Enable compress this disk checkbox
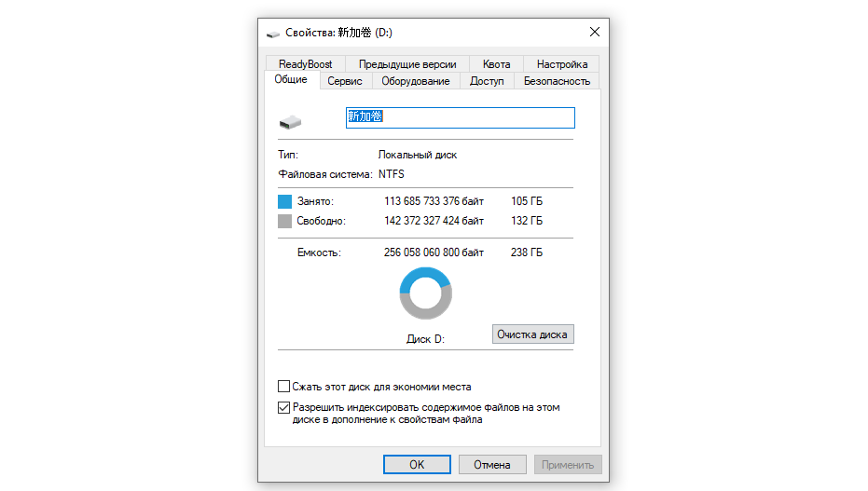 (x=283, y=386)
